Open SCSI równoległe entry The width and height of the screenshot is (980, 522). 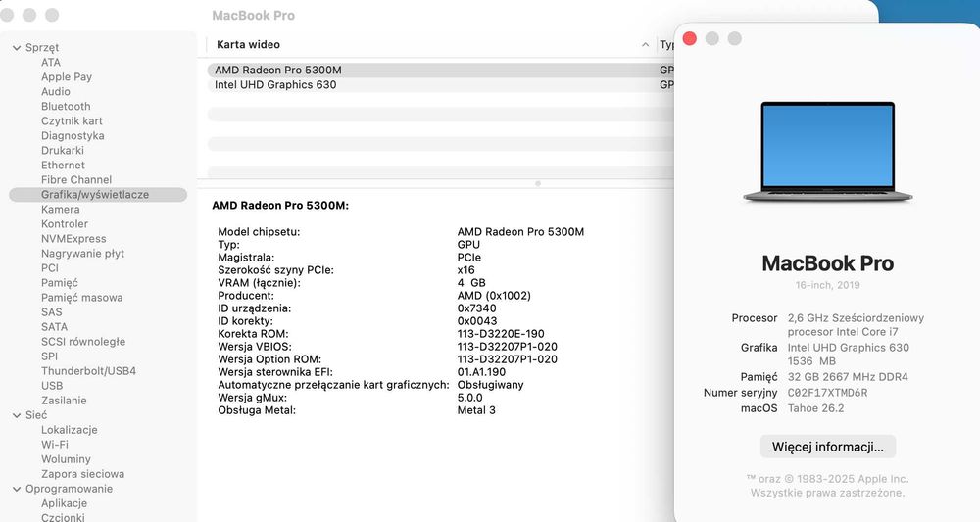pos(83,342)
